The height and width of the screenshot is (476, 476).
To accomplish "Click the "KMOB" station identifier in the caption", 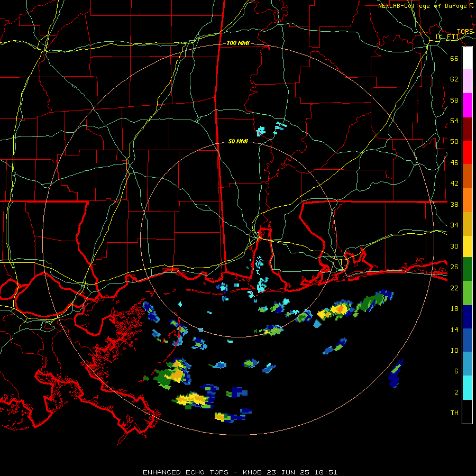I will point(253,472).
